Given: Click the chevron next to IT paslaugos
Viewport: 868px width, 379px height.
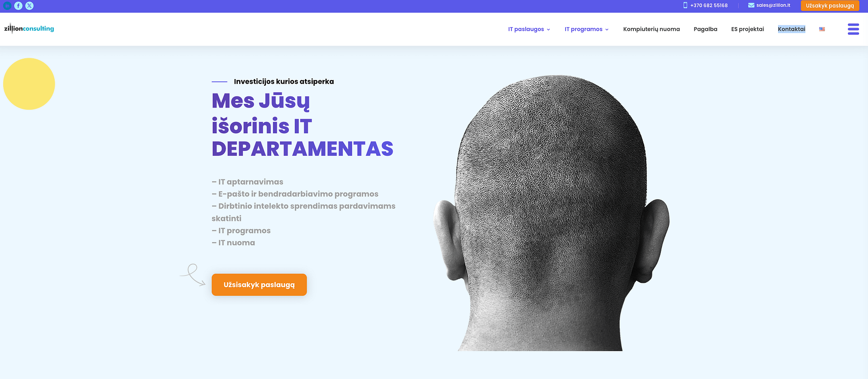Looking at the screenshot, I should click(x=548, y=29).
